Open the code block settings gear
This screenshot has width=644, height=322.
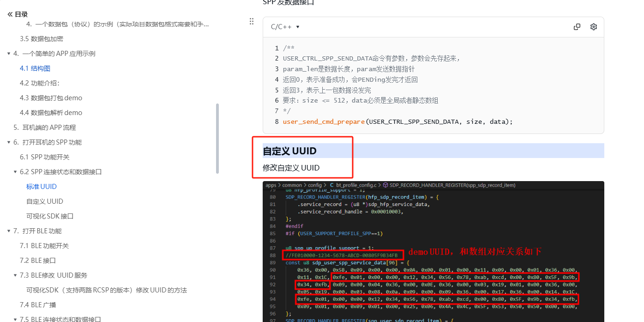594,27
